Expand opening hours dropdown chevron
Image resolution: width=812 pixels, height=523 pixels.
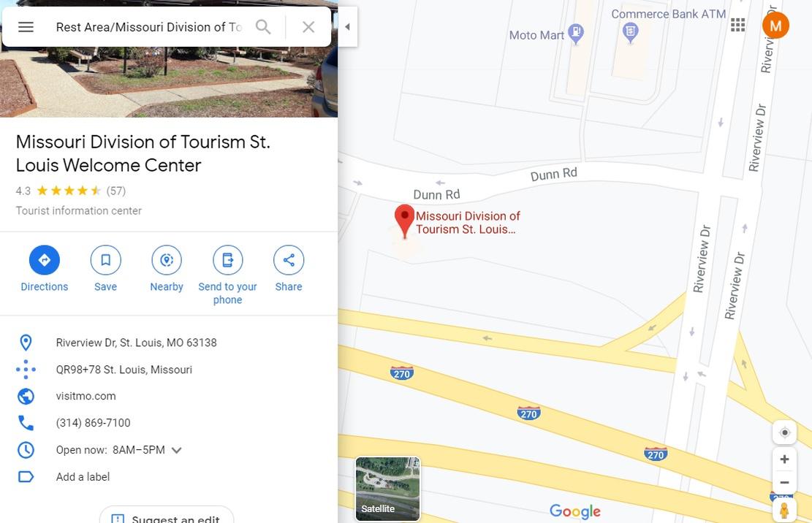(x=177, y=450)
